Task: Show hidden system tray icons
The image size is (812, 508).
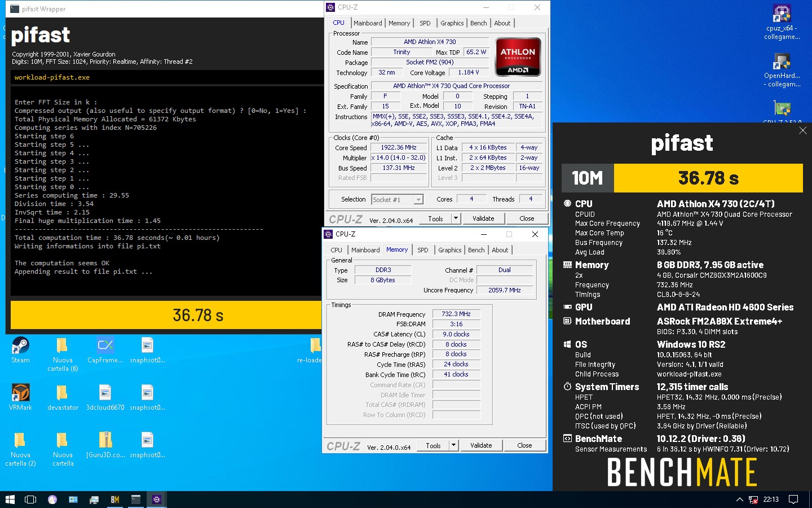Action: [739, 500]
